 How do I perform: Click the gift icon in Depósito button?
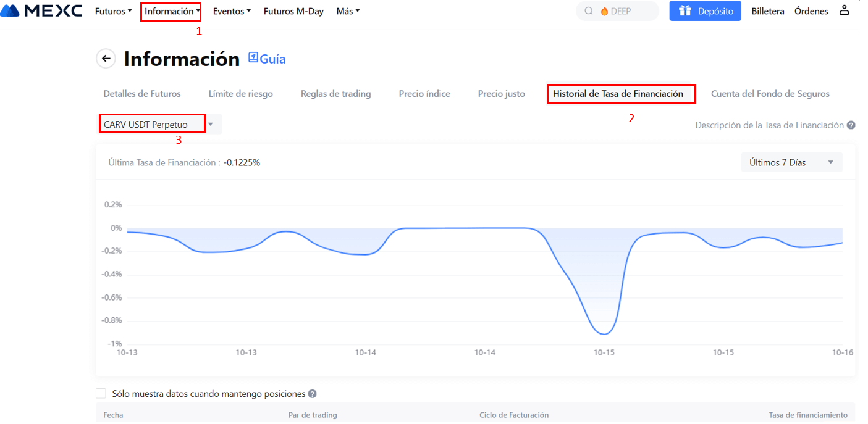(684, 11)
